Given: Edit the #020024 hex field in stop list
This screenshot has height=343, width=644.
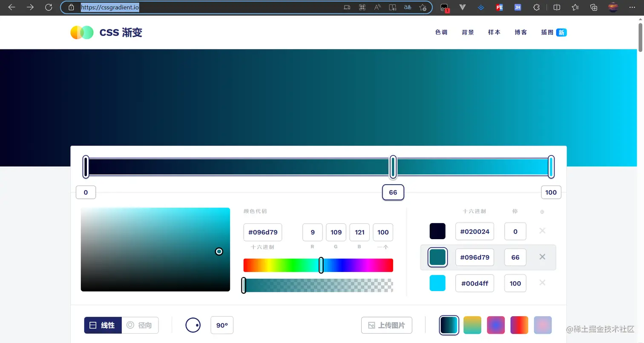Looking at the screenshot, I should pos(474,232).
